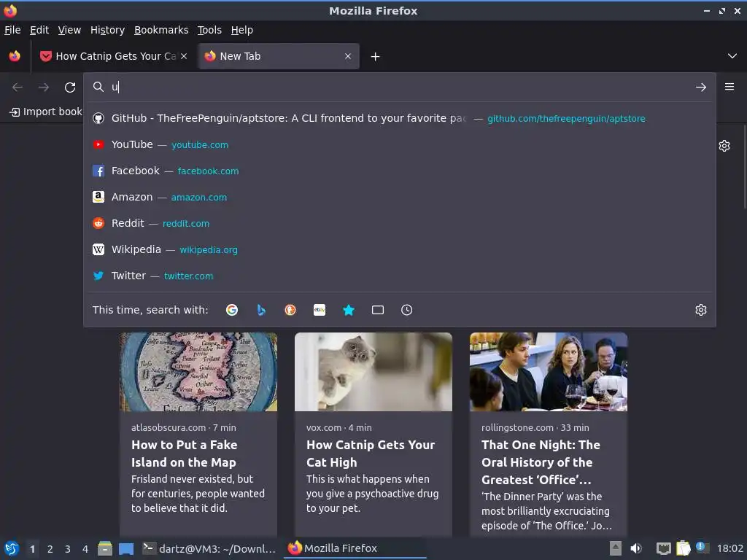Open That One Night Office oral history headline

pos(541,462)
